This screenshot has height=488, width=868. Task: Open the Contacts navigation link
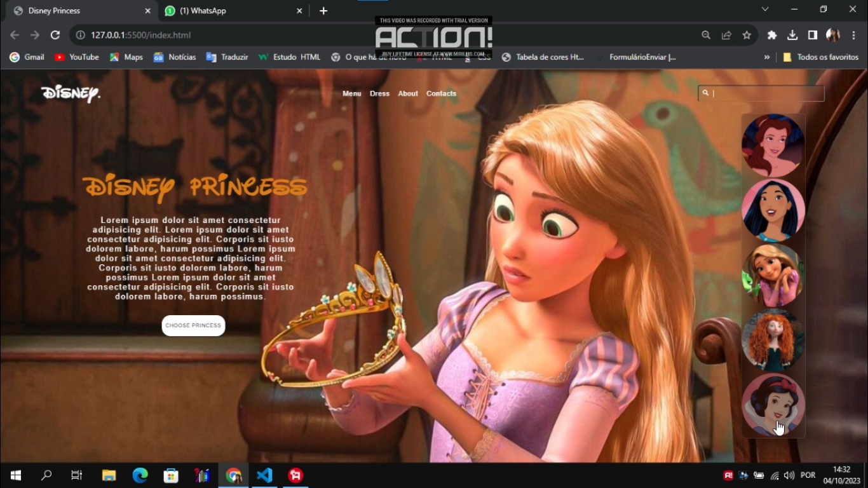tap(441, 93)
